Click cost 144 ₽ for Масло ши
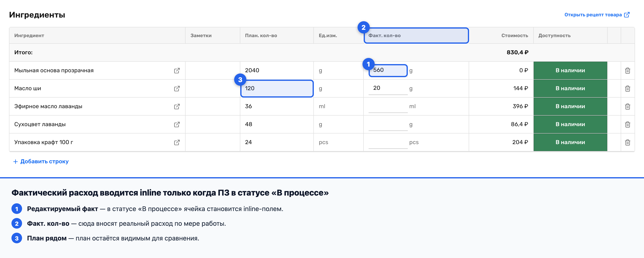The height and width of the screenshot is (258, 644). (521, 88)
